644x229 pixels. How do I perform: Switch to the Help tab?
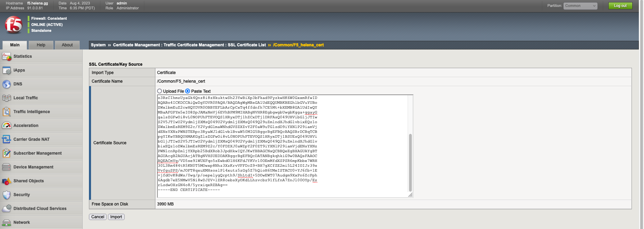[41, 45]
